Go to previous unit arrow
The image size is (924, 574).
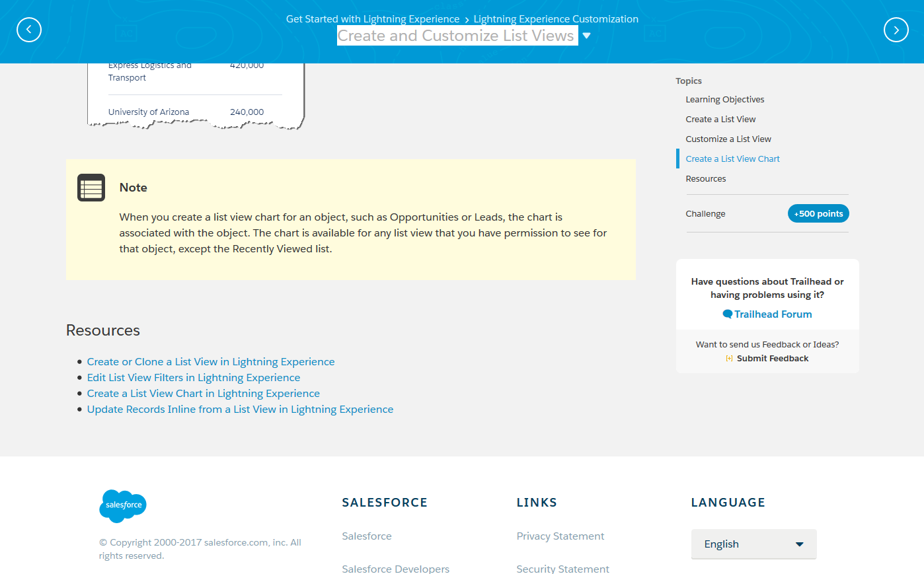point(29,30)
